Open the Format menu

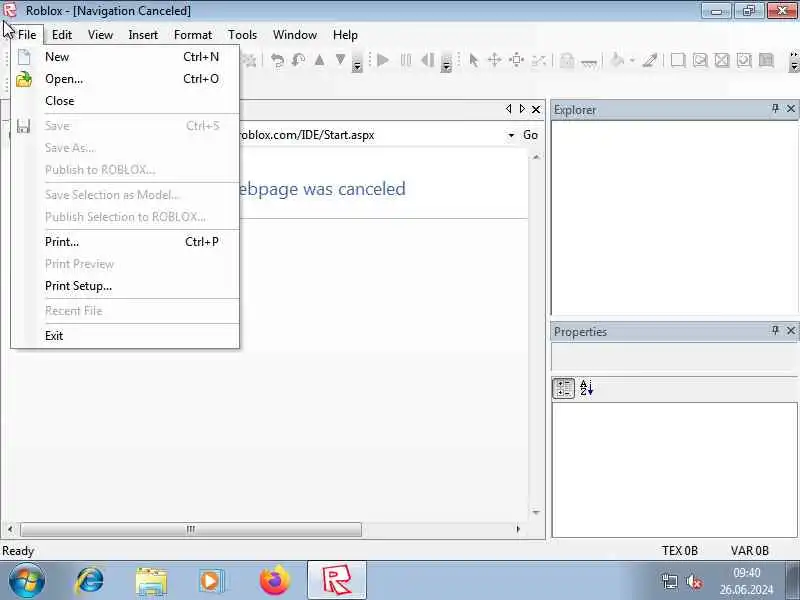pos(193,35)
